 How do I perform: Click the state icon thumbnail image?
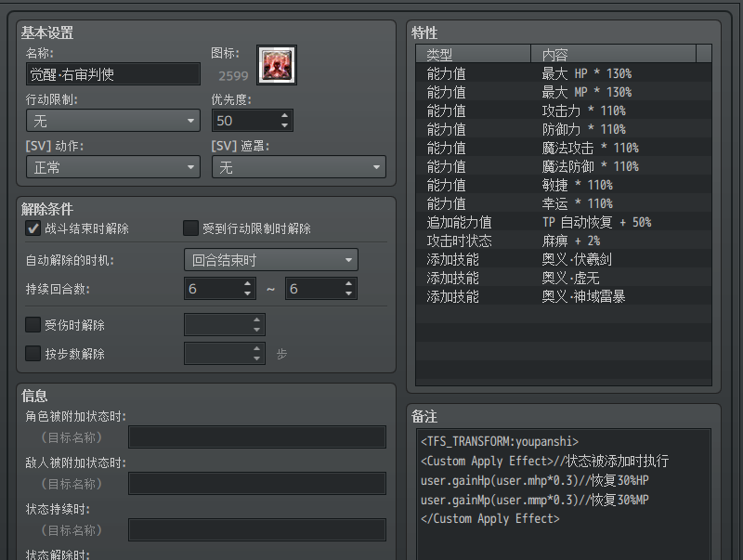[277, 65]
